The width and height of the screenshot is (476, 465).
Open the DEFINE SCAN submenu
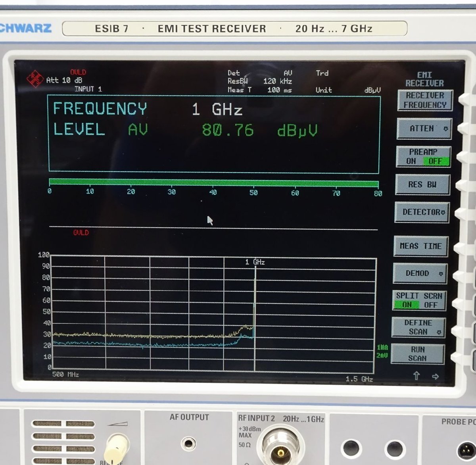pos(418,327)
